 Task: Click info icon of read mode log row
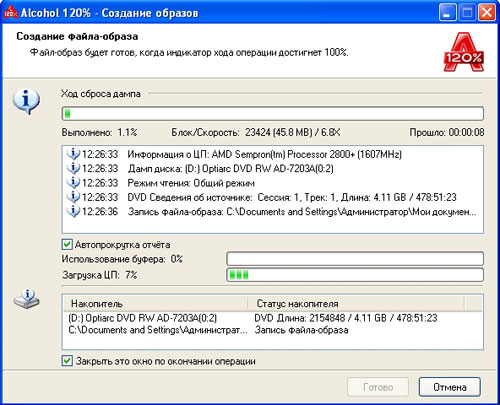(73, 183)
